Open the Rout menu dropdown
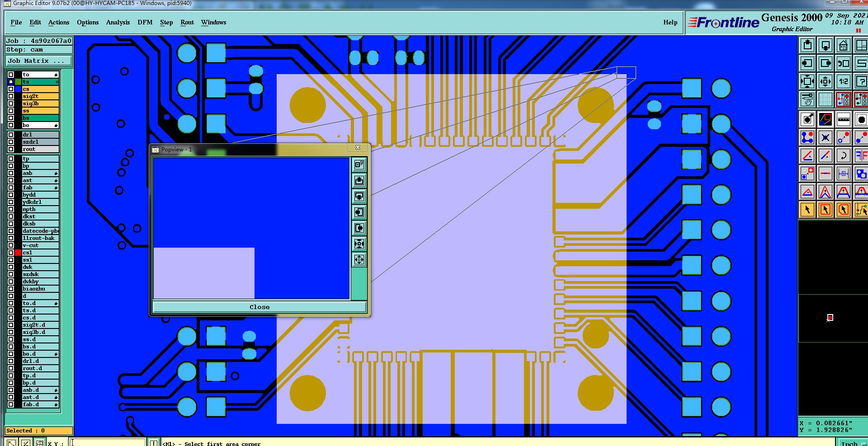Image resolution: width=868 pixels, height=446 pixels. (x=187, y=23)
